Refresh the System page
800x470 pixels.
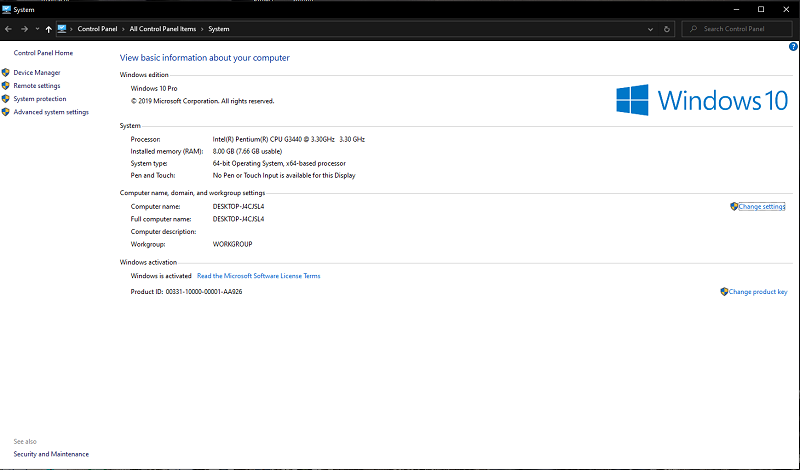[x=666, y=29]
